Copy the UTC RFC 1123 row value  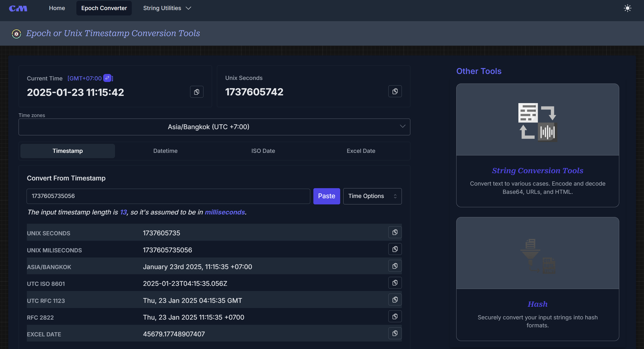[x=395, y=300]
